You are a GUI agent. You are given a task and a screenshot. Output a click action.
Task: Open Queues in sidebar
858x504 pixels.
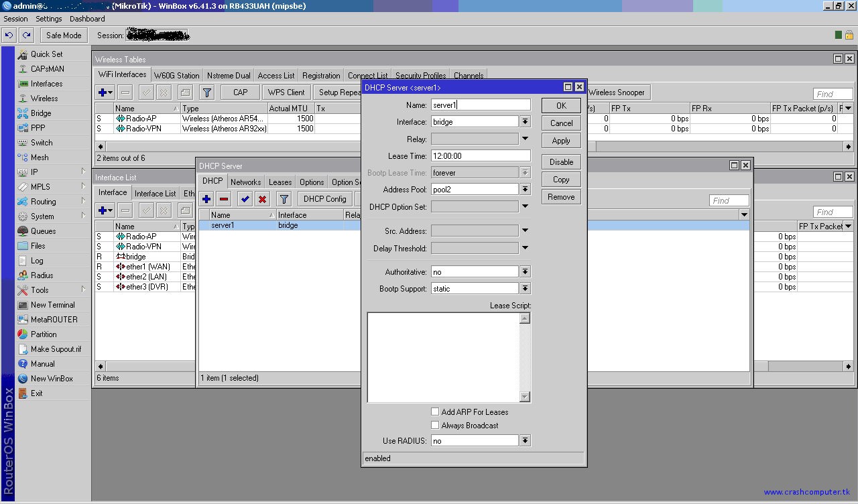[43, 231]
